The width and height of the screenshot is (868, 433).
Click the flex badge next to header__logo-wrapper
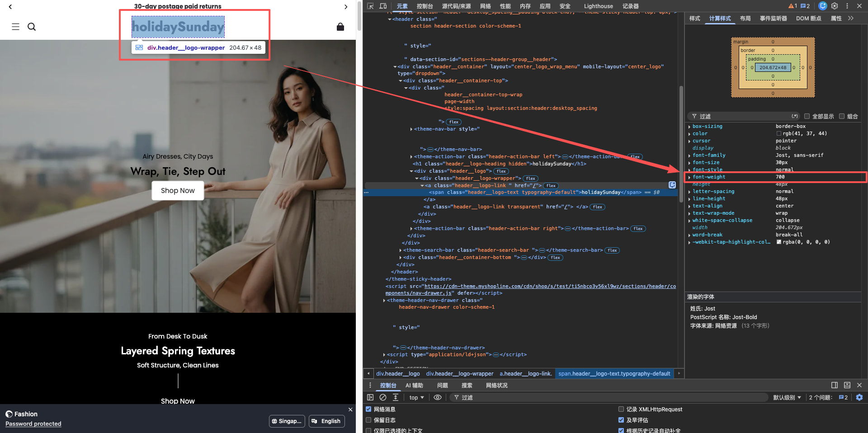pos(531,179)
